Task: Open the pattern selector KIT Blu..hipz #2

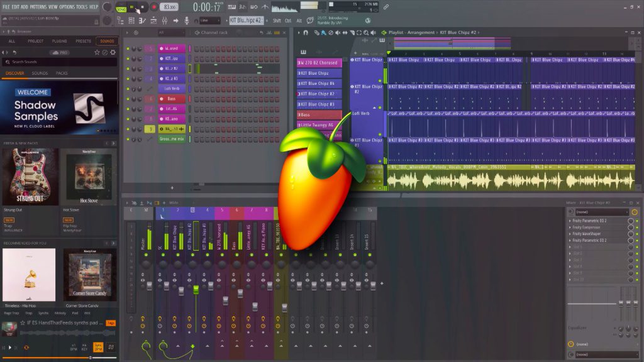Action: [x=247, y=20]
